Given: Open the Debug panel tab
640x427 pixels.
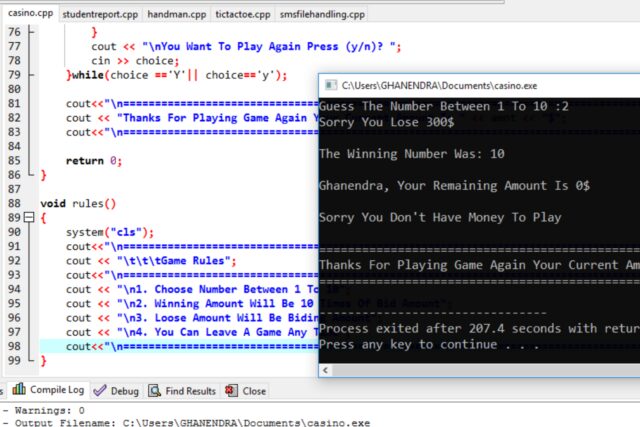Looking at the screenshot, I should click(116, 391).
